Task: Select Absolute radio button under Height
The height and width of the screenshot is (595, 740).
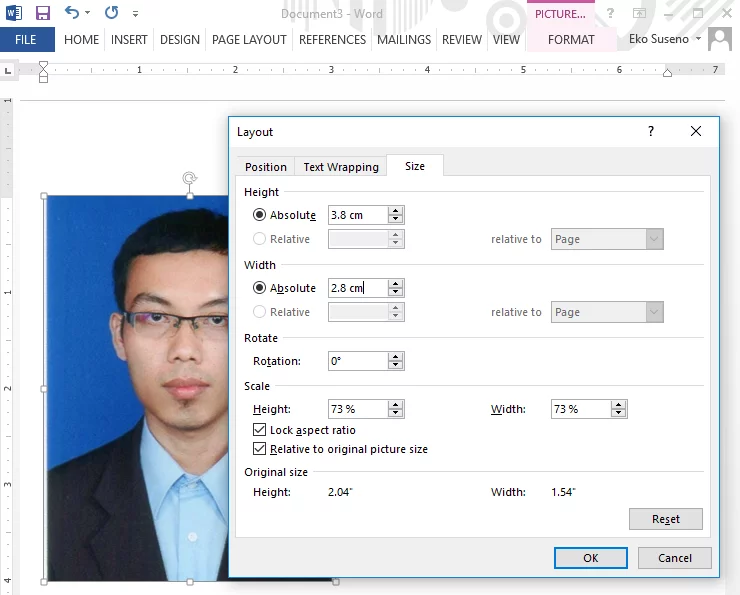Action: point(259,215)
